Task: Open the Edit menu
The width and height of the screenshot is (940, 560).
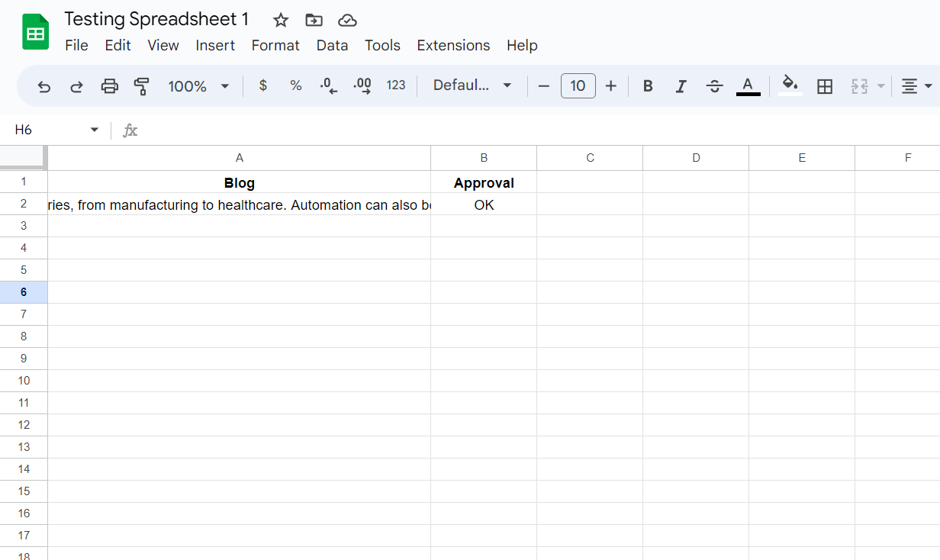Action: tap(118, 46)
